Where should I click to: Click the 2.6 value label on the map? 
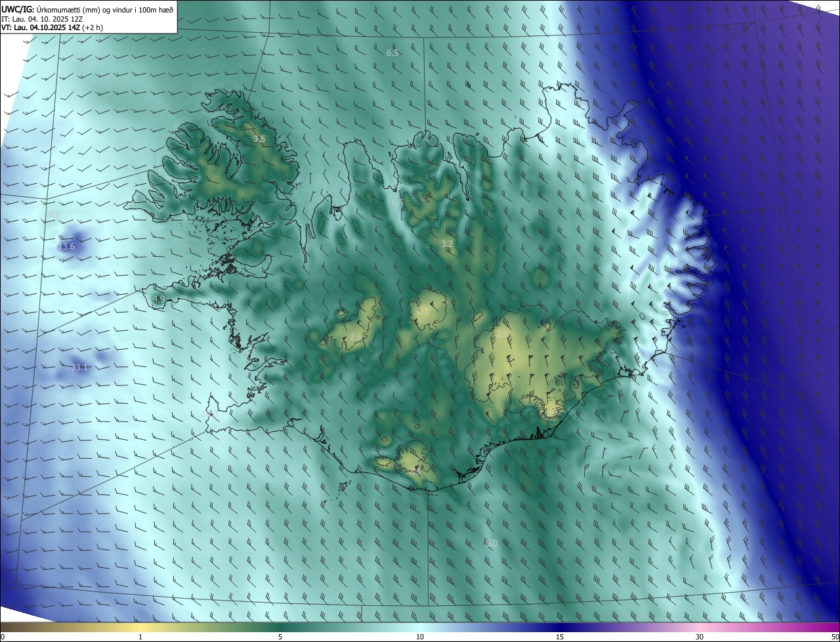pos(356,337)
